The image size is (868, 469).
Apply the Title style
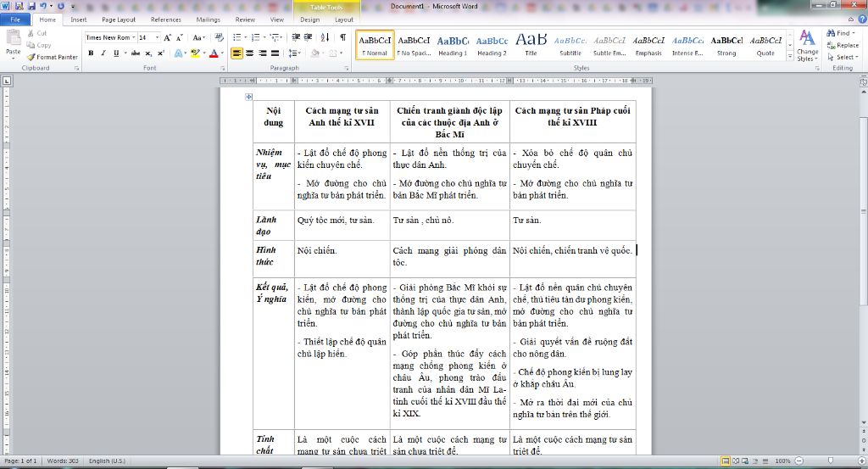[531, 45]
